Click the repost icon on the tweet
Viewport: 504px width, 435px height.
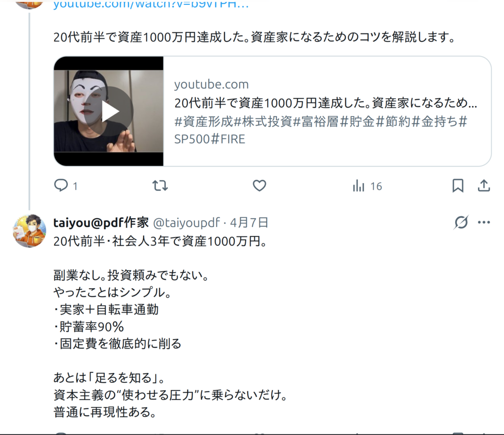tap(160, 186)
